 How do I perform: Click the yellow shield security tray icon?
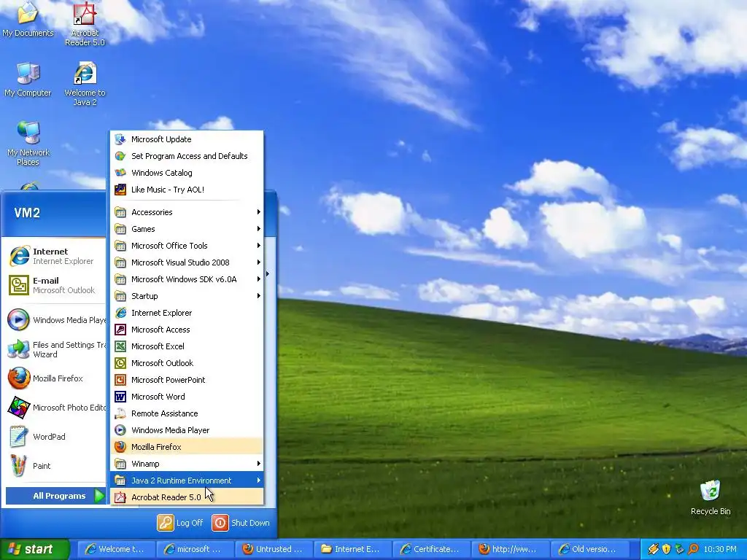pos(667,549)
